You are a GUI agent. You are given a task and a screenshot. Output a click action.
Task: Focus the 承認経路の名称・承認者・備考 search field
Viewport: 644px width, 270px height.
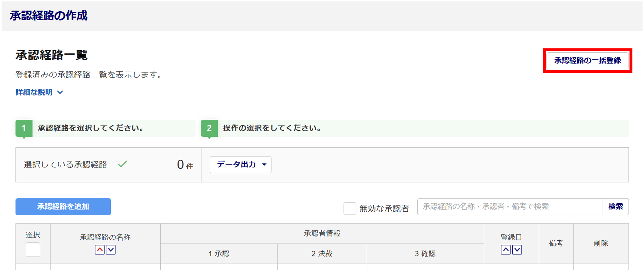pos(510,207)
